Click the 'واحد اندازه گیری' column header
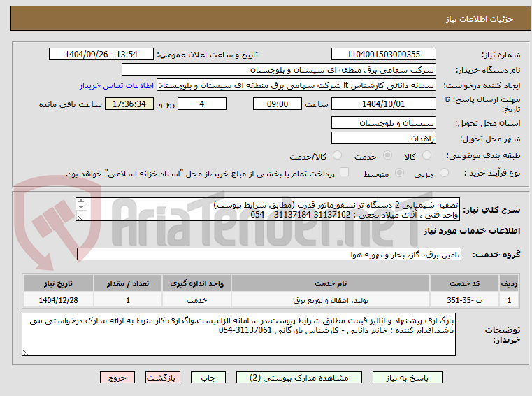This screenshot has height=396, width=532. 196,283
